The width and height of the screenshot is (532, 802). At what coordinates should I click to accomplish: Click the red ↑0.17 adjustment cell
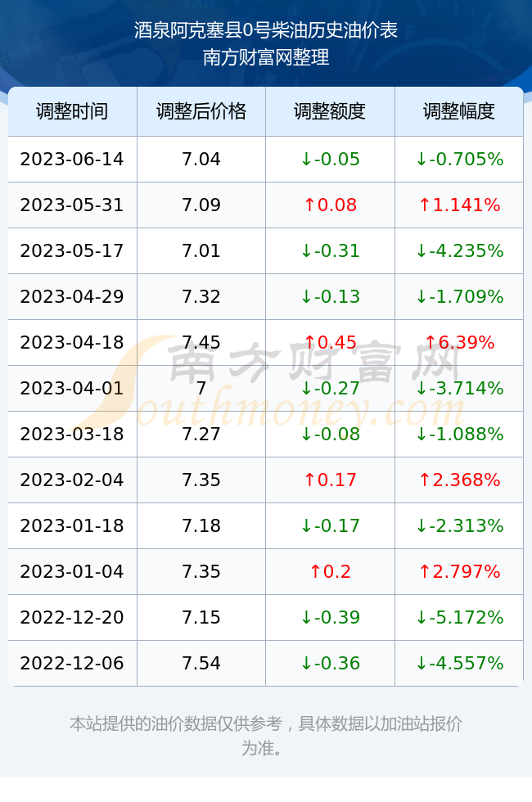(330, 480)
